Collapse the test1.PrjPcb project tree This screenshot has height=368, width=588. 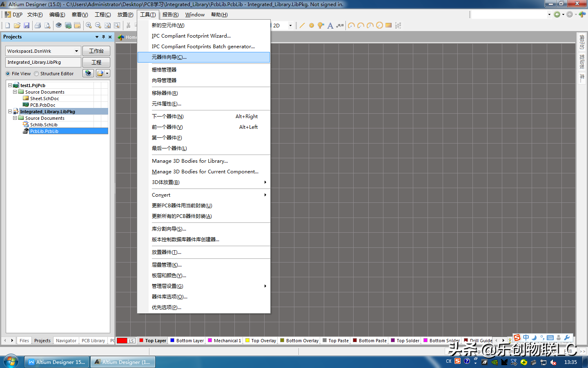tap(10, 85)
